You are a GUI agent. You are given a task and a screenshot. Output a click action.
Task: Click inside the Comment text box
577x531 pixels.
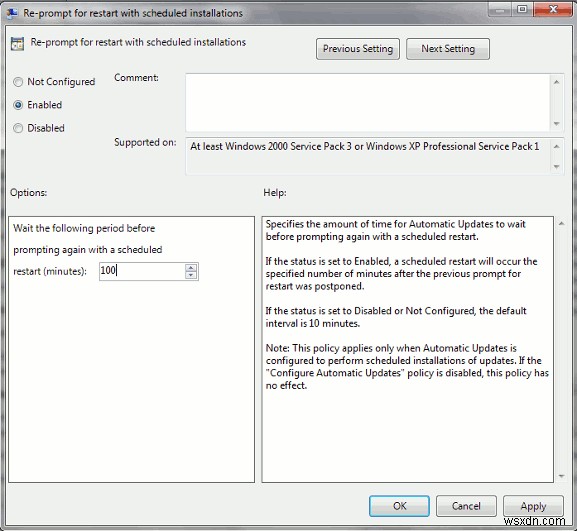367,102
